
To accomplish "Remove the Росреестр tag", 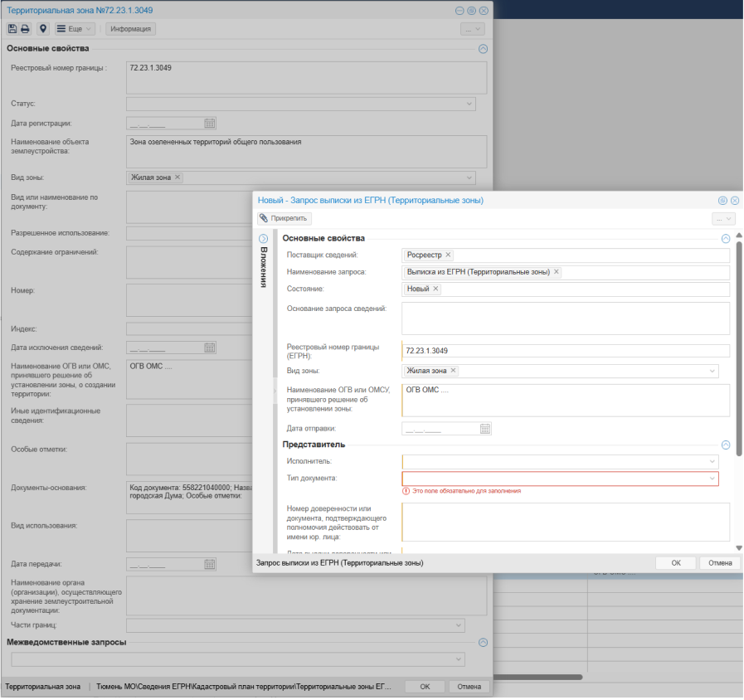I will click(448, 255).
